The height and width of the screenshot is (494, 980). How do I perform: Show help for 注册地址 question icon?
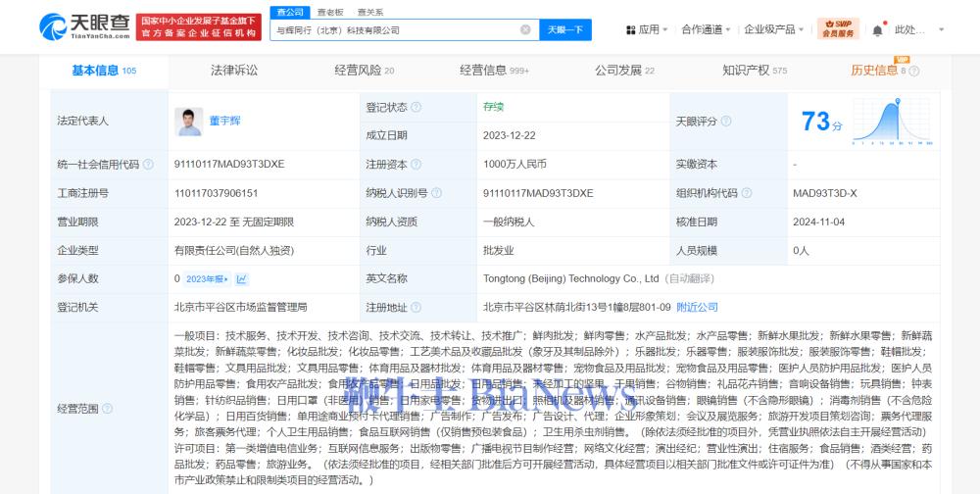(416, 308)
